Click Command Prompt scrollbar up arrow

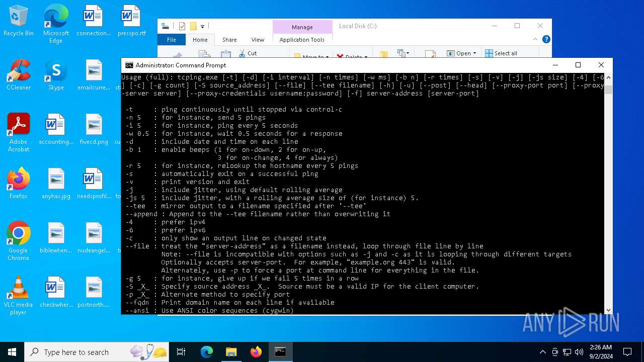click(608, 77)
